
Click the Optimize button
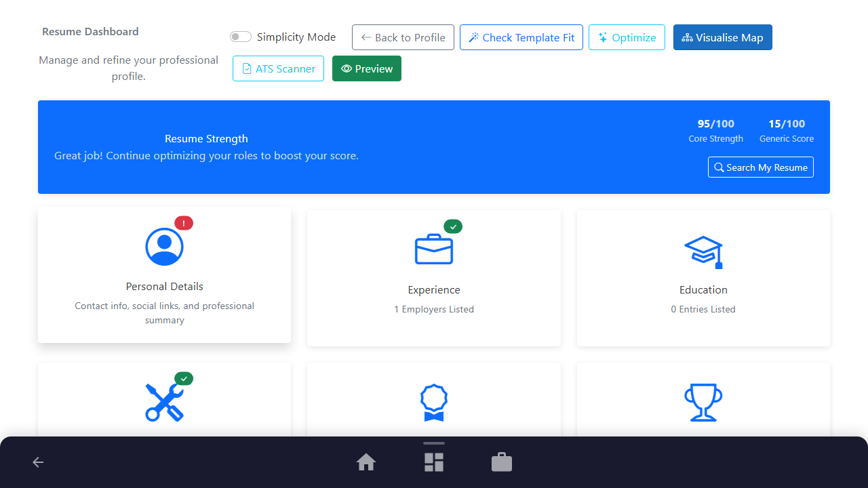(627, 37)
